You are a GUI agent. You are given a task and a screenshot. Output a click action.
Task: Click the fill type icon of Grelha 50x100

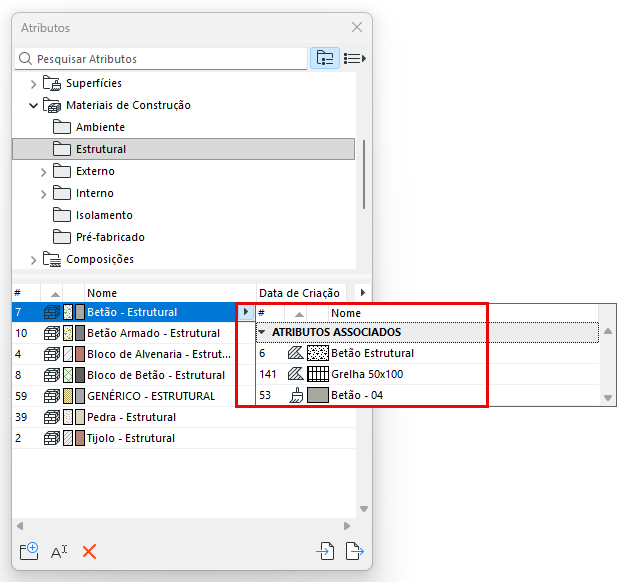[295, 374]
